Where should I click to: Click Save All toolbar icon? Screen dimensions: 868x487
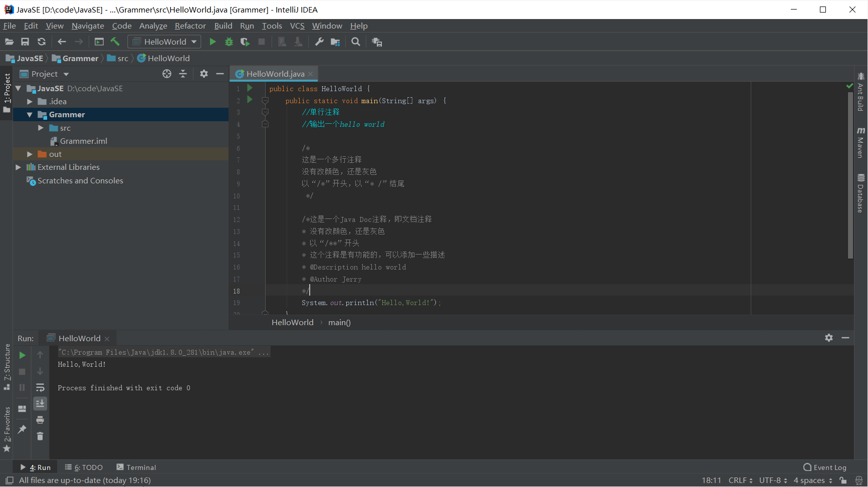tap(25, 42)
